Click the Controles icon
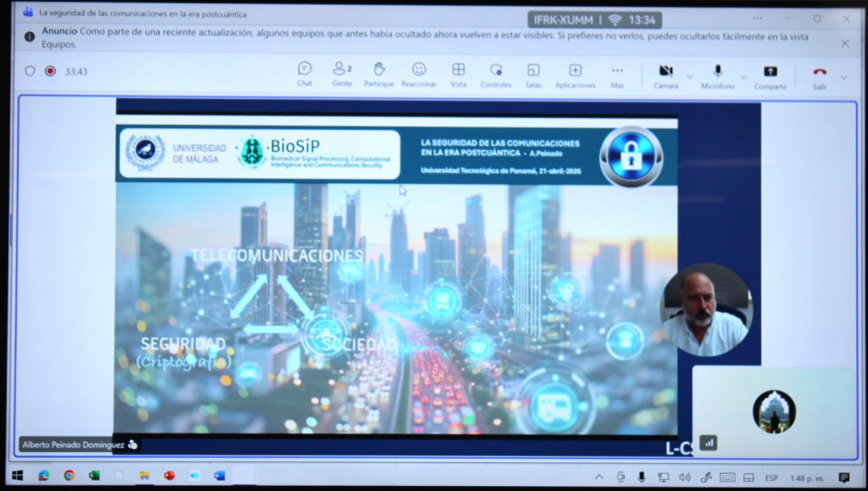 click(496, 74)
